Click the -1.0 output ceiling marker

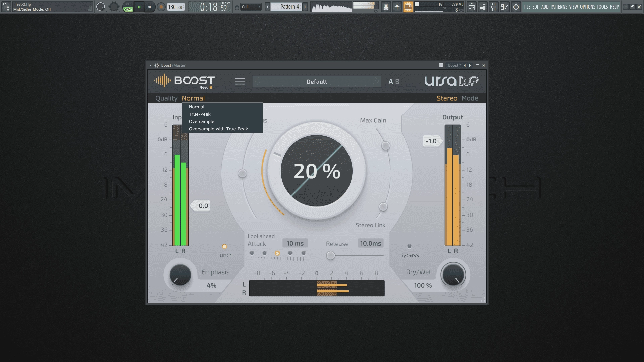(432, 141)
